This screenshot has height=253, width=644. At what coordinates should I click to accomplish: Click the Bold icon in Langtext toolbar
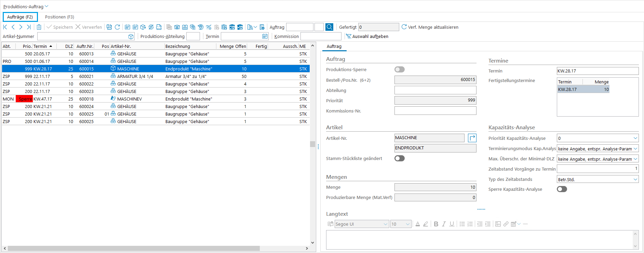click(x=436, y=224)
